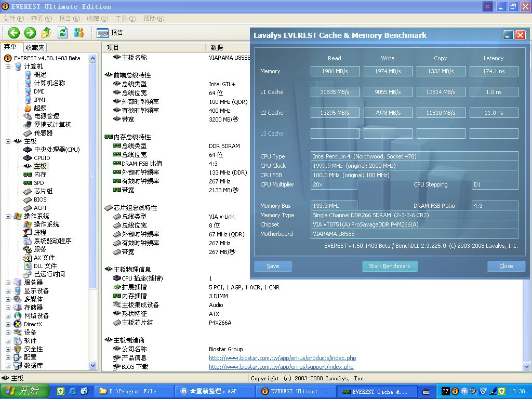
Task: Open the 芯片组 chipset tree item
Action: [x=43, y=191]
